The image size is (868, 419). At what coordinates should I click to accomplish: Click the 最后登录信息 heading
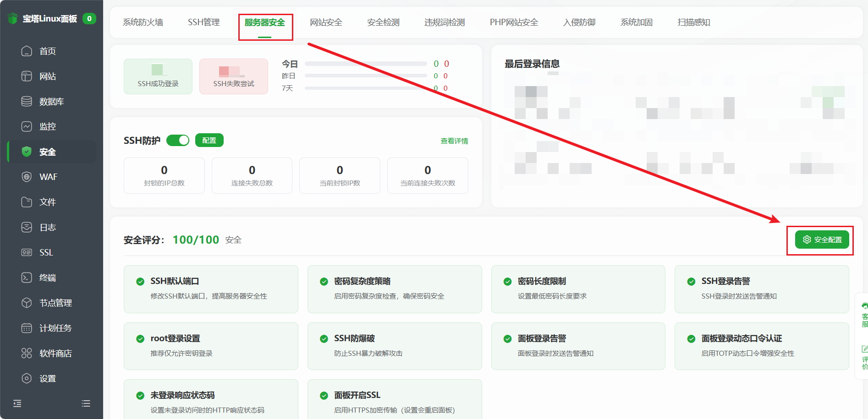pyautogui.click(x=532, y=64)
